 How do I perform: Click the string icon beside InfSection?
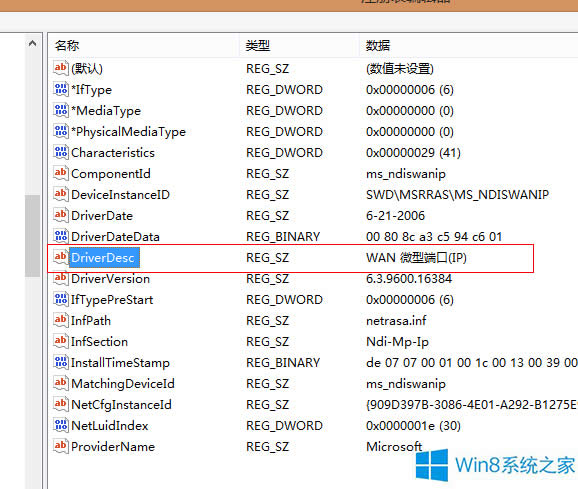60,341
